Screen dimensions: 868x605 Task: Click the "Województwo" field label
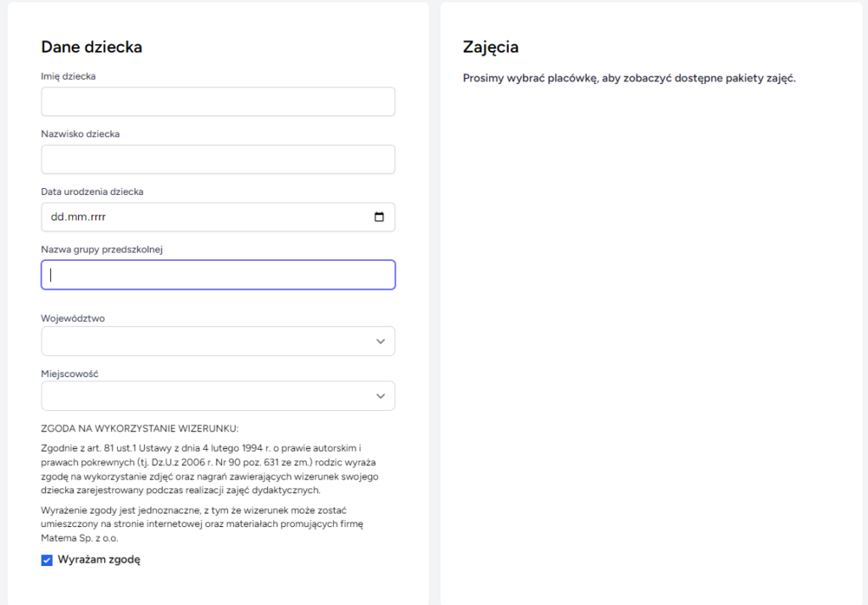point(73,319)
